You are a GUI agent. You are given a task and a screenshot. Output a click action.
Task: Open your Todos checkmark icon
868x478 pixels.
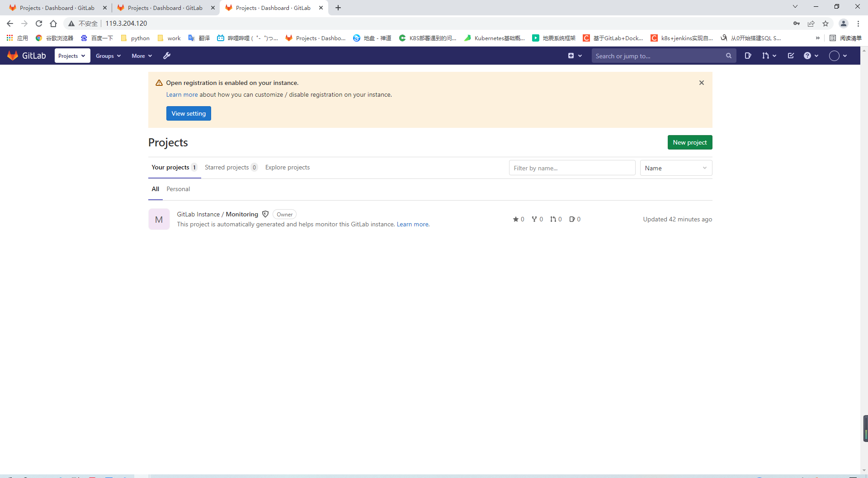coord(791,56)
